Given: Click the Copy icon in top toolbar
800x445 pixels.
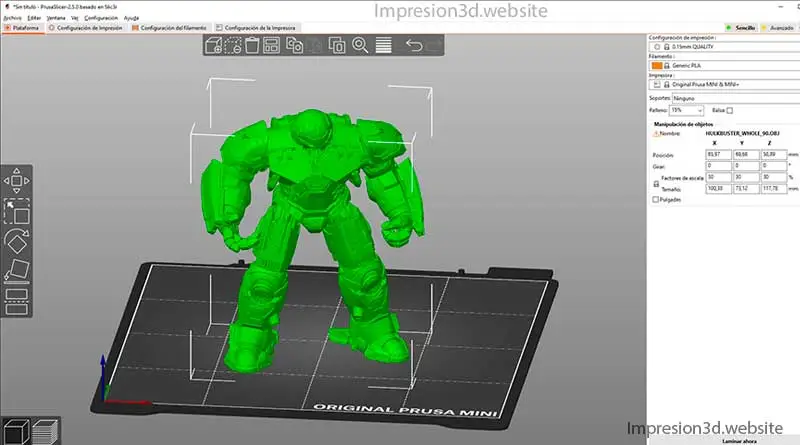Looking at the screenshot, I should point(294,45).
